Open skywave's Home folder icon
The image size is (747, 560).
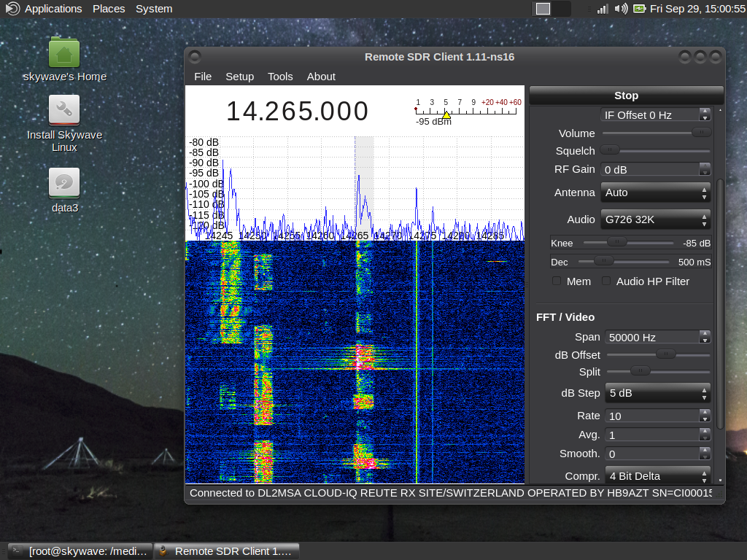64,52
